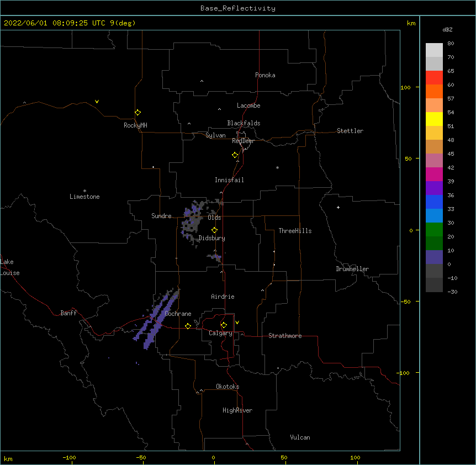The image size is (476, 465).
Task: Select the 36 dBZ blue legend swatch
Action: tap(434, 202)
